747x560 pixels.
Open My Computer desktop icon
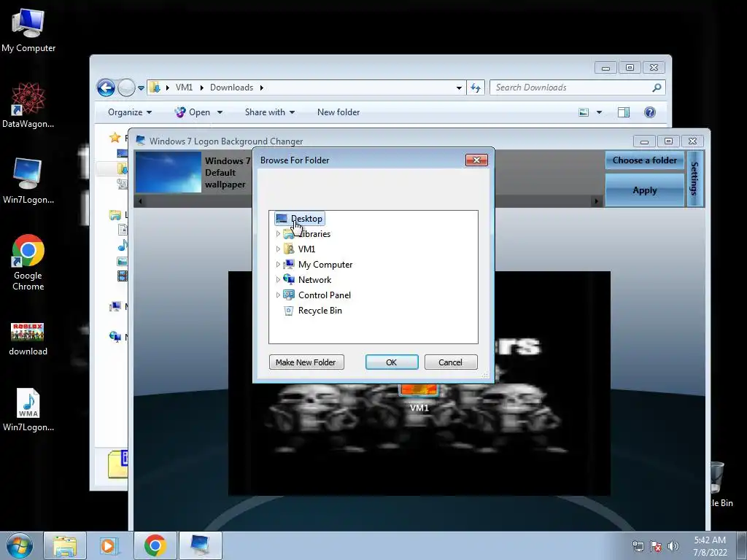pyautogui.click(x=28, y=31)
